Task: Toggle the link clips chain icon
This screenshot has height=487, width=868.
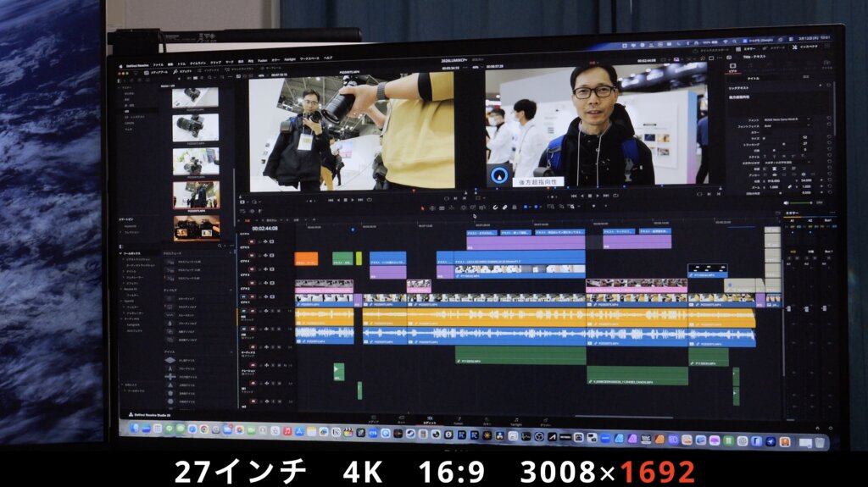Action: [504, 206]
